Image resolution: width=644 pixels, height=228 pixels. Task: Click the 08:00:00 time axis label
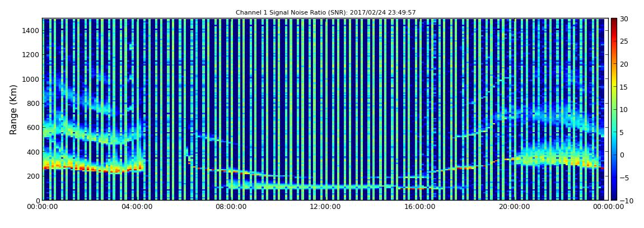coord(230,207)
